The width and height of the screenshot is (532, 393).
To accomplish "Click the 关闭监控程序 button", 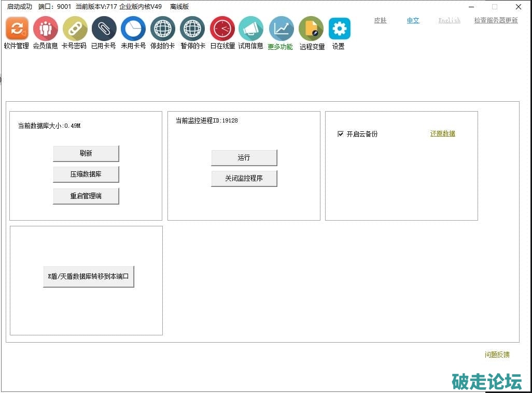I will [244, 178].
